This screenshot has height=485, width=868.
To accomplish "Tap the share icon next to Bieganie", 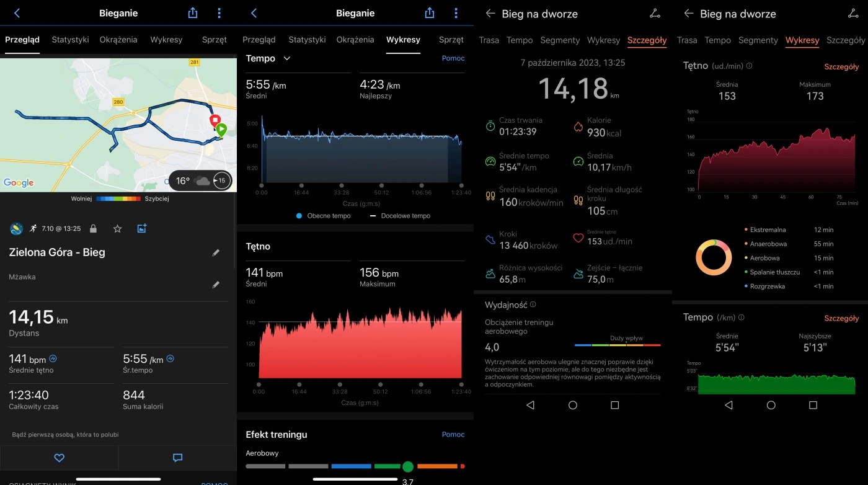I will click(x=192, y=12).
